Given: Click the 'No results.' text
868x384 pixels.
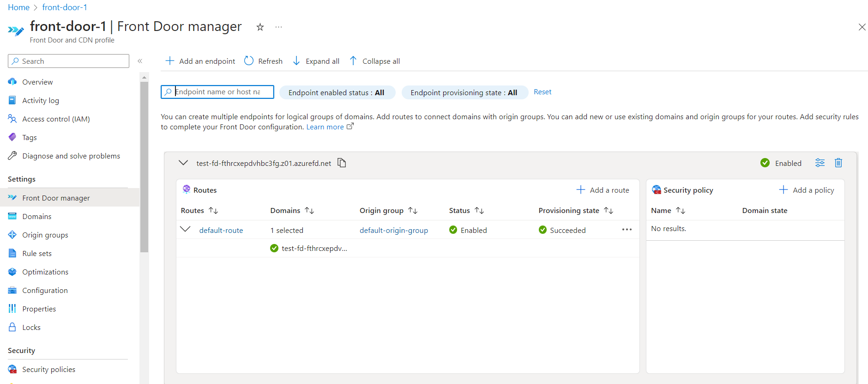Looking at the screenshot, I should [669, 228].
